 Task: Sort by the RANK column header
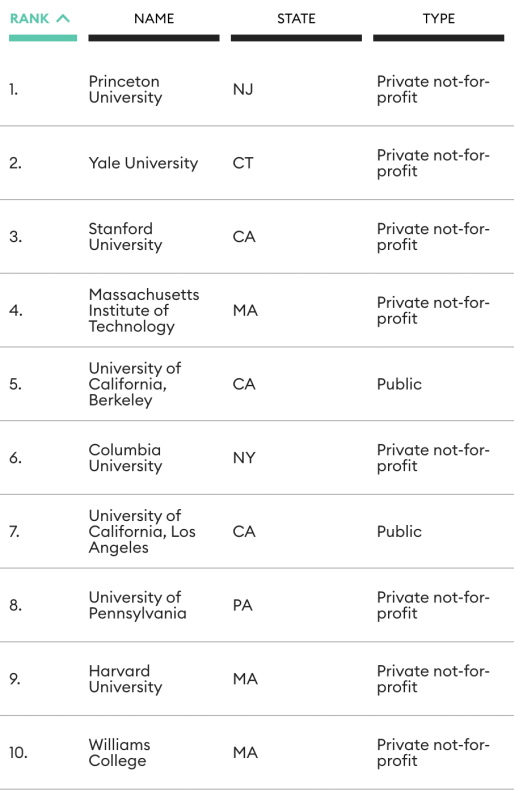point(30,19)
